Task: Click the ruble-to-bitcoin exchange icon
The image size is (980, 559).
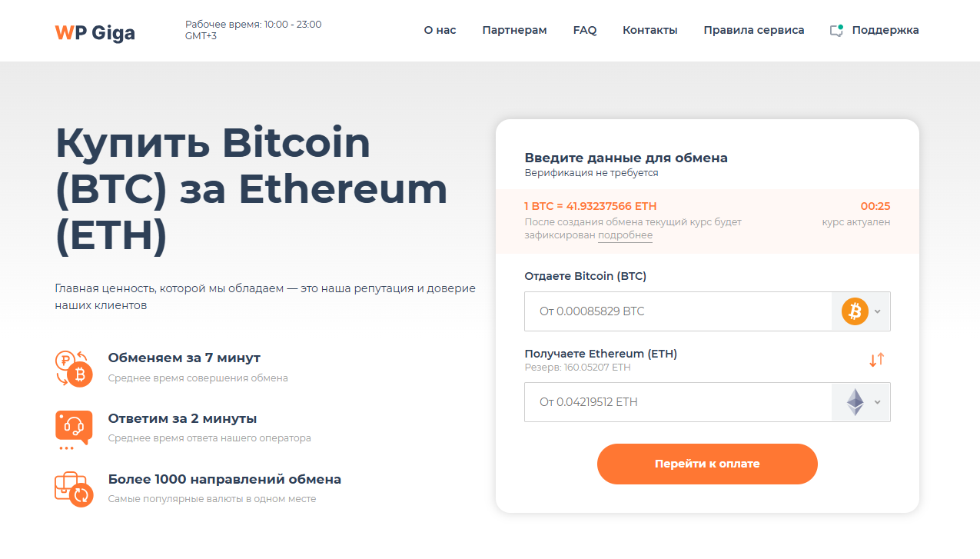Action: 74,368
